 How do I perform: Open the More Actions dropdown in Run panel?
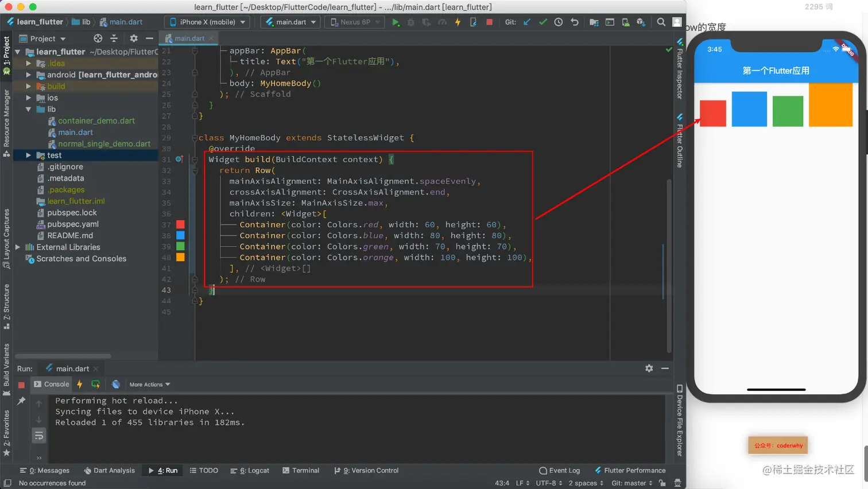[x=150, y=385]
